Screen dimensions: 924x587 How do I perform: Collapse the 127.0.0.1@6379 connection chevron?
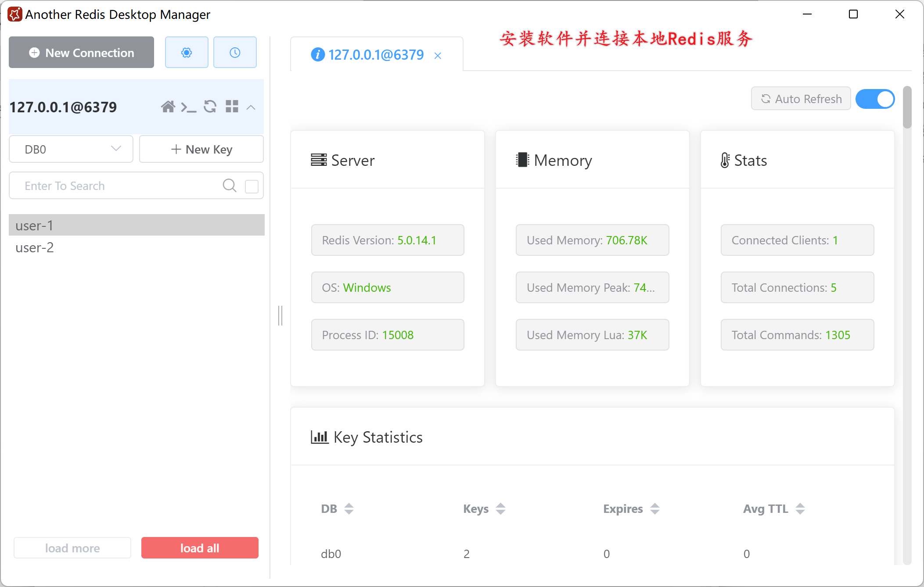point(251,107)
